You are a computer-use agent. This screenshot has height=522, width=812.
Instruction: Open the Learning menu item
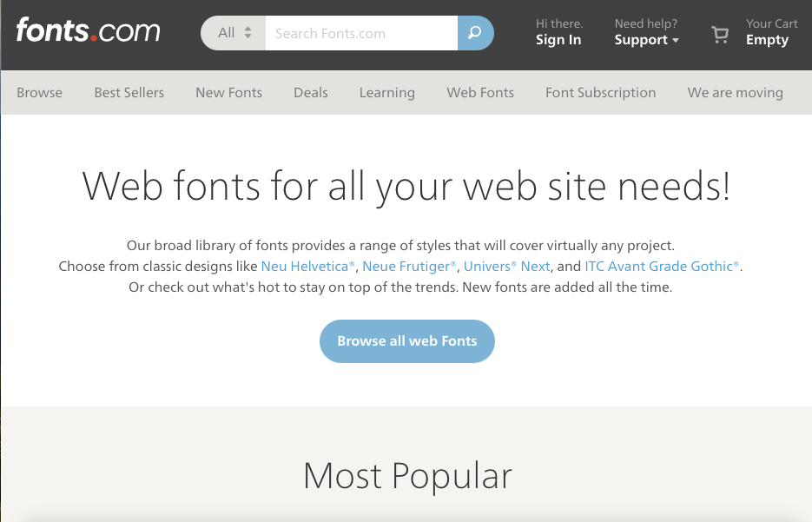pyautogui.click(x=386, y=93)
